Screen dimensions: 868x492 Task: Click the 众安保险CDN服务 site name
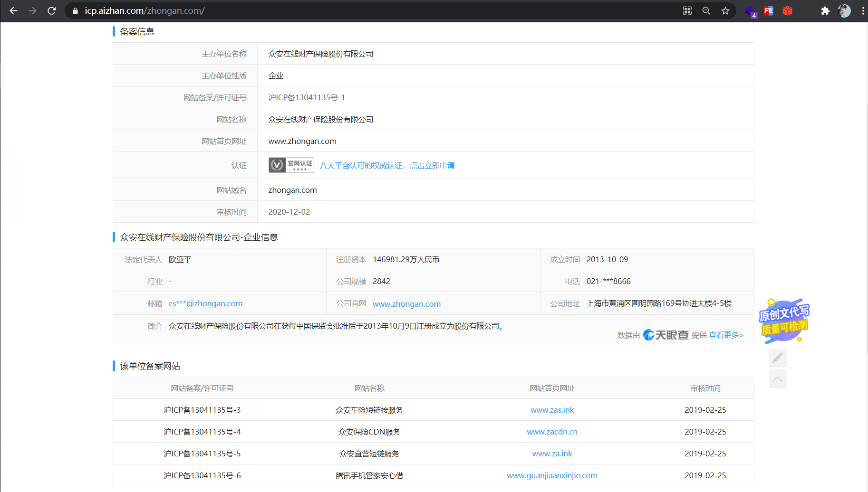369,432
